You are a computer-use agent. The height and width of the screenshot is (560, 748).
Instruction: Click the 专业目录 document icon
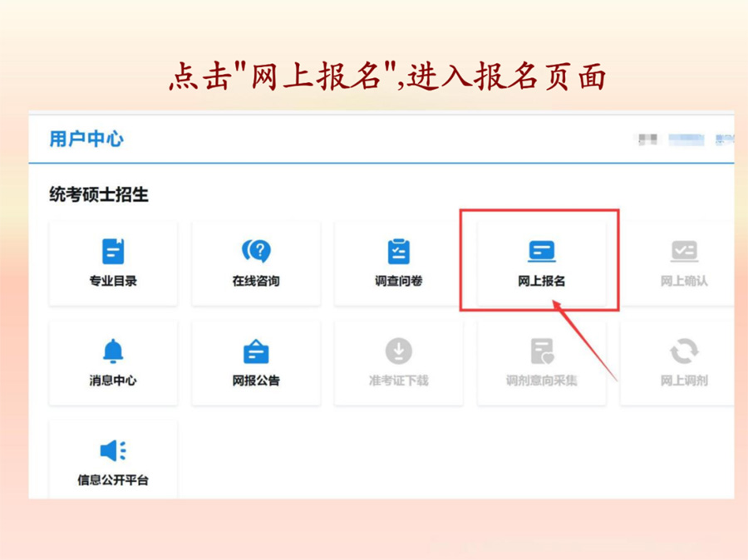(x=113, y=251)
